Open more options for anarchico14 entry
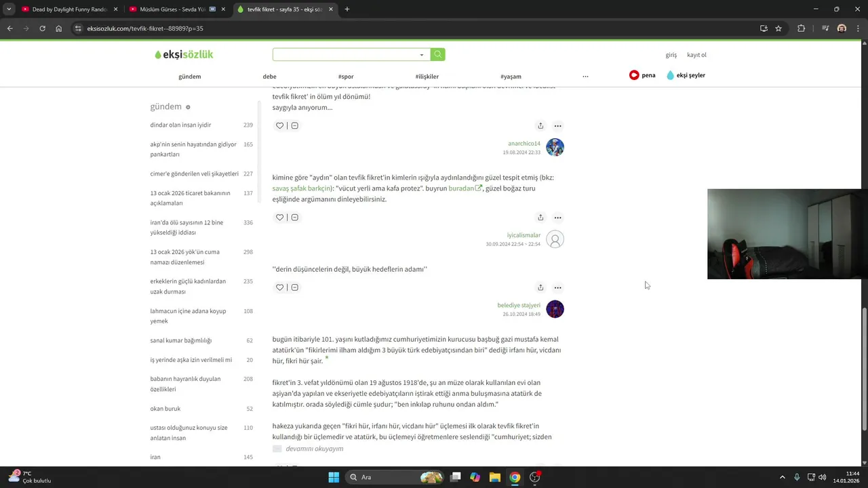 (x=557, y=125)
